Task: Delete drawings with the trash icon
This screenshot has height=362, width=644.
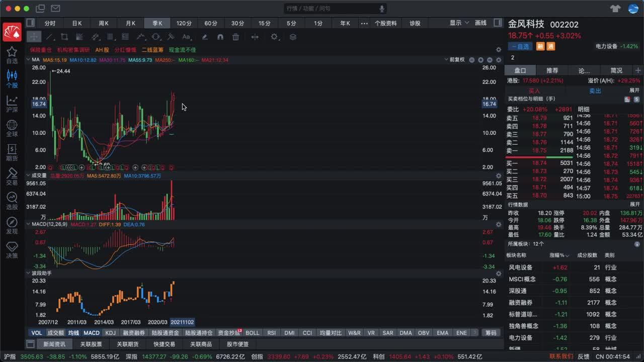Action: [x=235, y=37]
